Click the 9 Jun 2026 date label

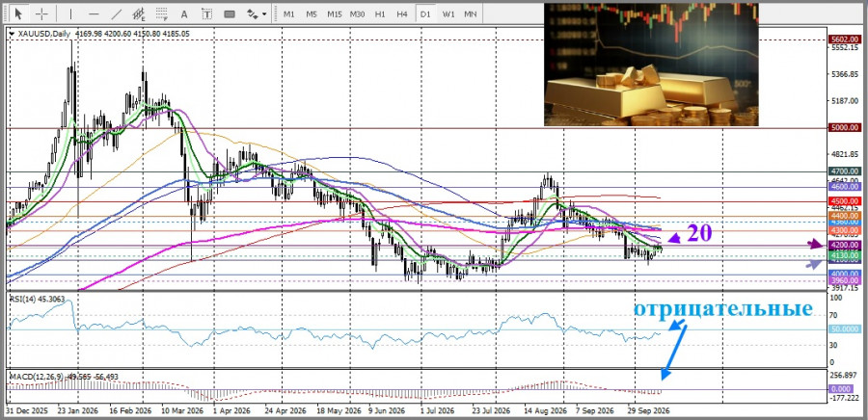(388, 411)
